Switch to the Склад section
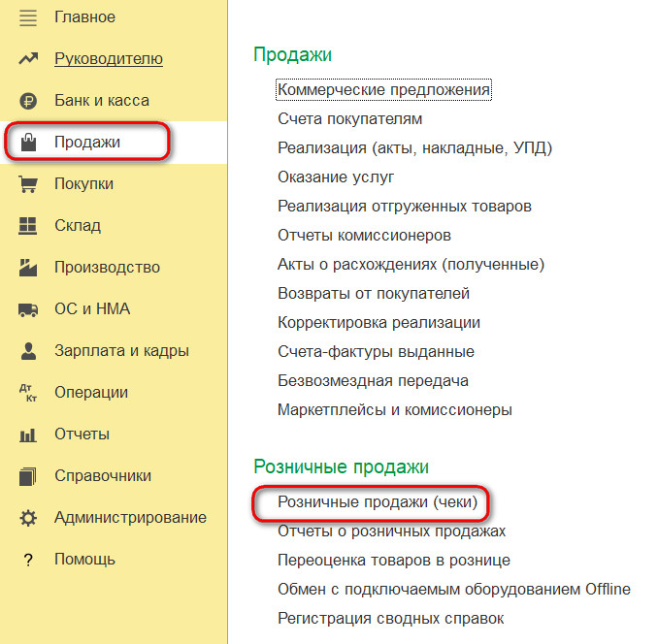 pyautogui.click(x=78, y=226)
